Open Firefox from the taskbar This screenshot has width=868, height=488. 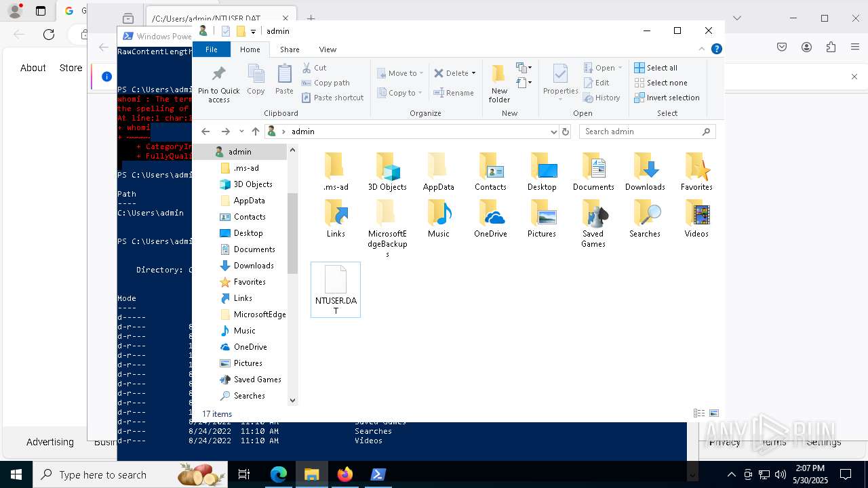(x=344, y=474)
